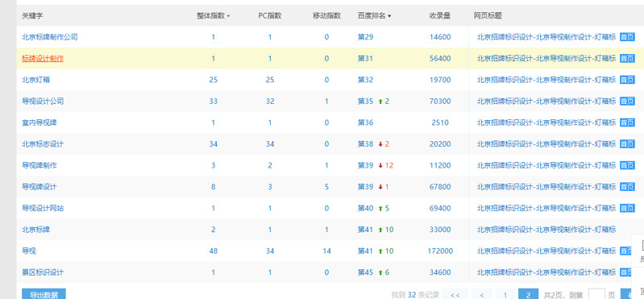The height and width of the screenshot is (299, 644).
Task: Sort by 整体指数 column header
Action: coord(213,15)
